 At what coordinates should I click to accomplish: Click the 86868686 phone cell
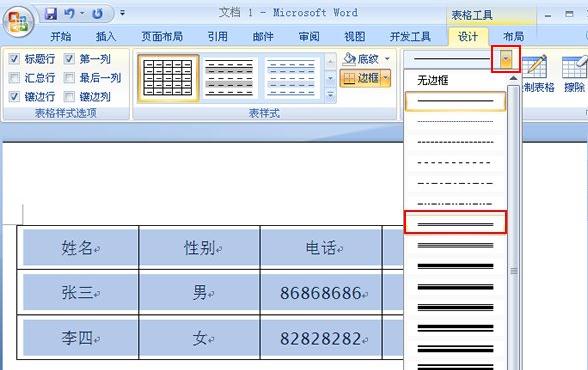pyautogui.click(x=321, y=292)
